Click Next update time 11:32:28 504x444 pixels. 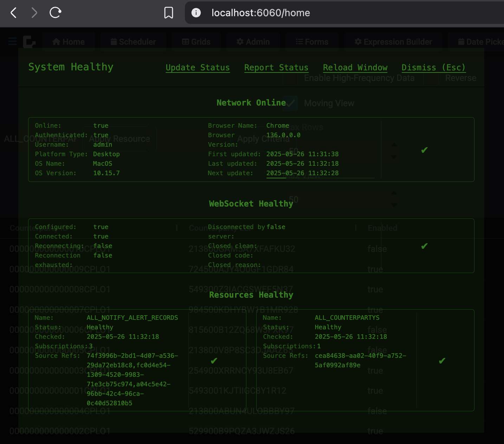(303, 173)
